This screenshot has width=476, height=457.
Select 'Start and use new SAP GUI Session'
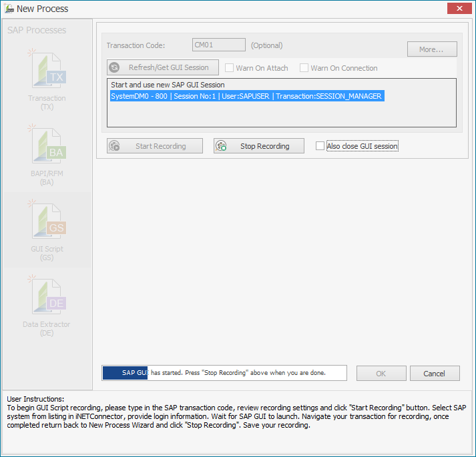[168, 85]
